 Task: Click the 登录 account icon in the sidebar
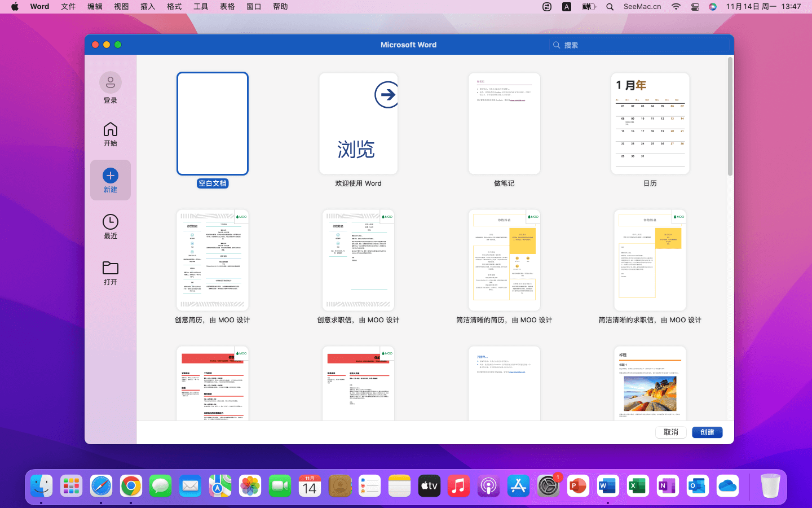pyautogui.click(x=111, y=83)
